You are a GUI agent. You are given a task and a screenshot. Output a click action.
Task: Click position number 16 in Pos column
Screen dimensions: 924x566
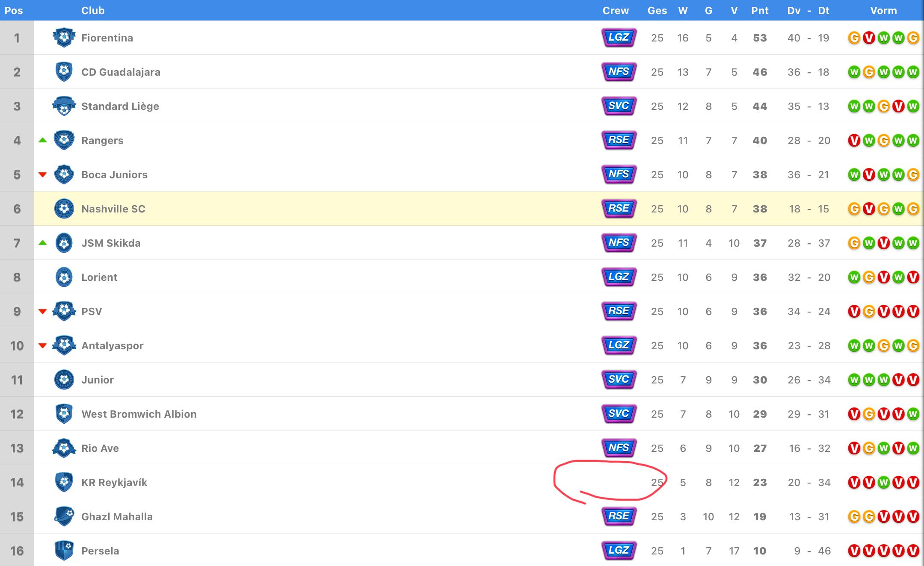coord(17,551)
